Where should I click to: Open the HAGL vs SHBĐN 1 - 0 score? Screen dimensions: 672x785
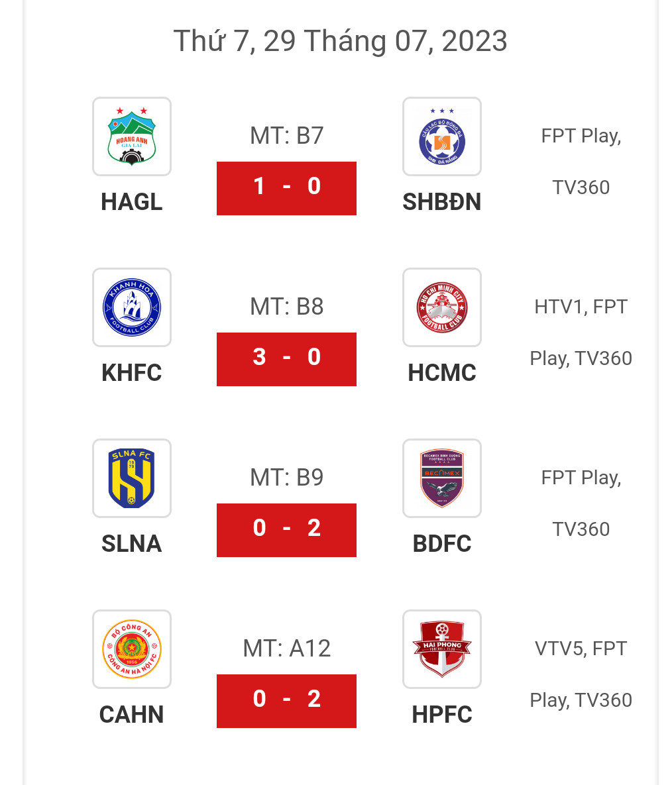pos(286,188)
